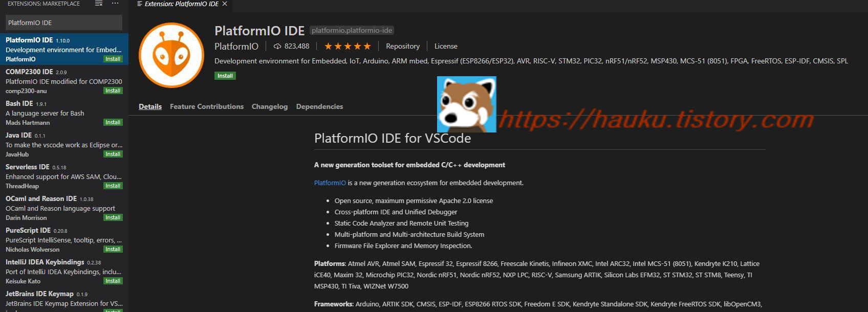The image size is (868, 312).
Task: Install the Serverless IDE extension
Action: pos(113,186)
